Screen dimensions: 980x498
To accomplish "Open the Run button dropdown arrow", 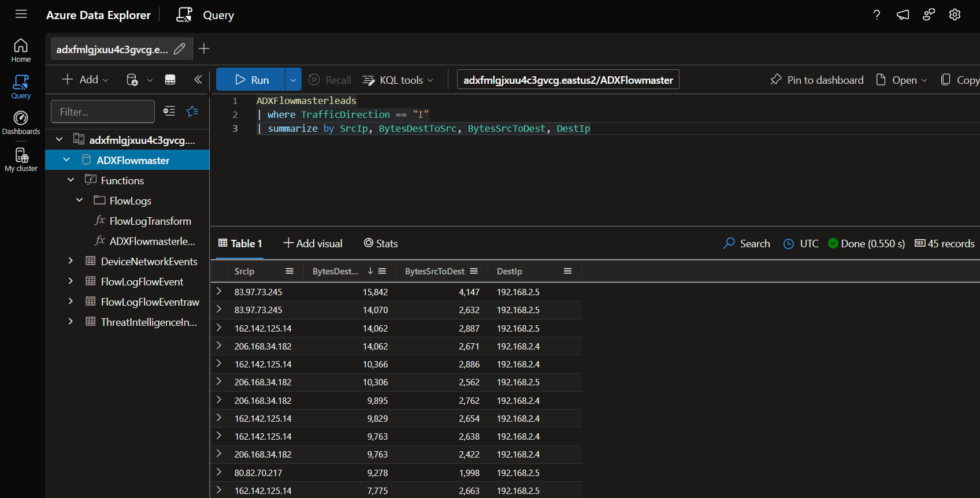I will [x=293, y=80].
